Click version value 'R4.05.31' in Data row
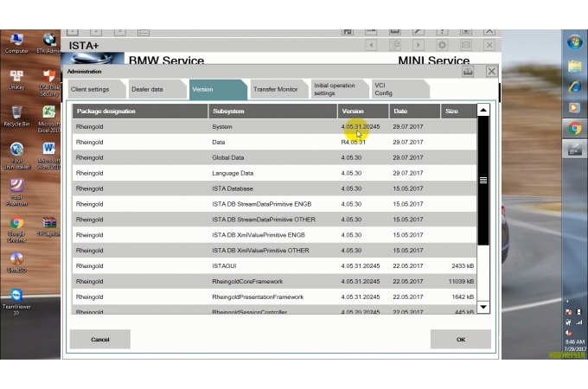The height and width of the screenshot is (389, 588). coord(354,143)
